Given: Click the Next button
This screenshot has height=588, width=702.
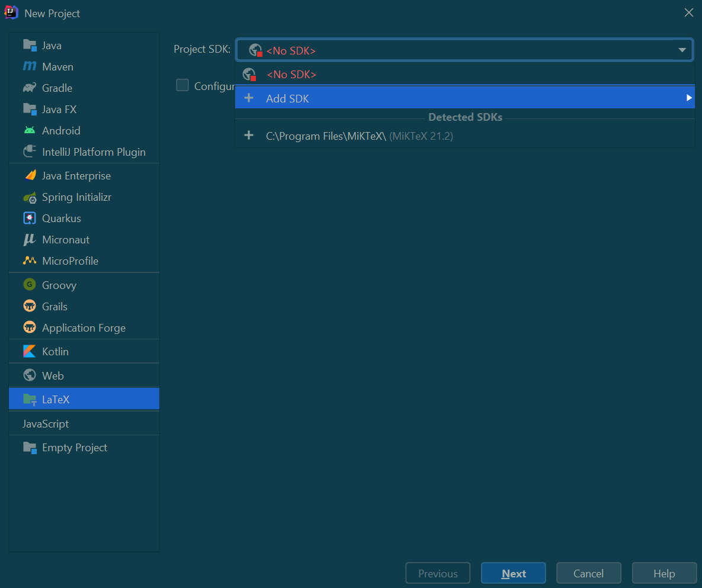Looking at the screenshot, I should click(513, 573).
